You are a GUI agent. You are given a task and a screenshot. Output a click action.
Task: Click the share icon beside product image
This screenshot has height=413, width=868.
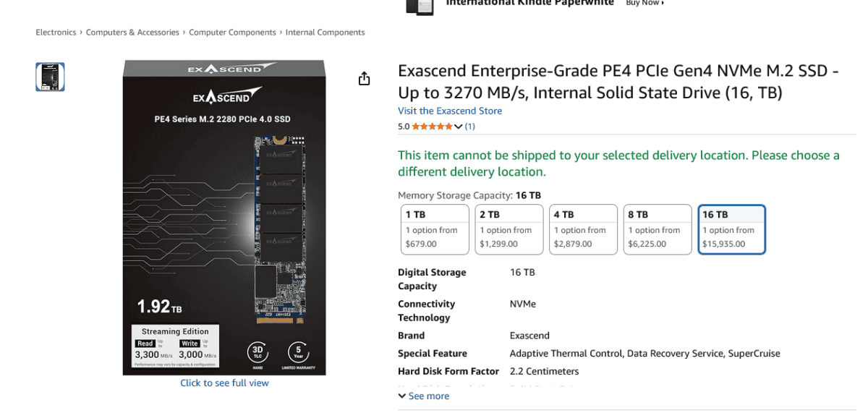364,79
